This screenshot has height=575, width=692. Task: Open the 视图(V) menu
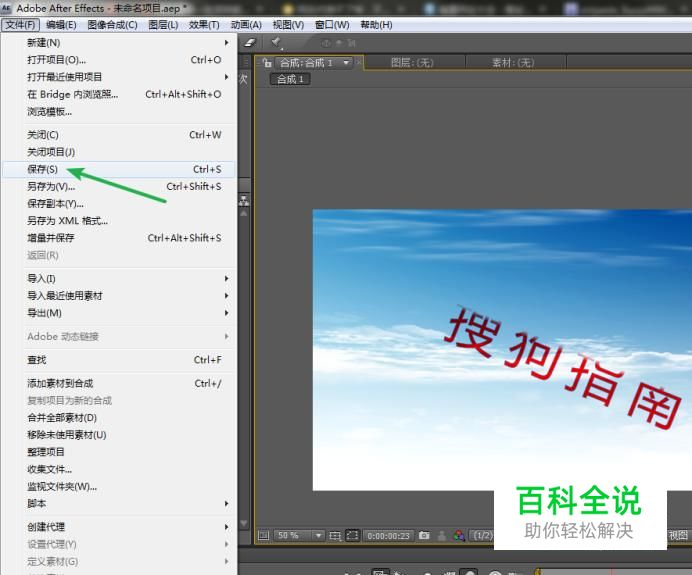[x=288, y=25]
